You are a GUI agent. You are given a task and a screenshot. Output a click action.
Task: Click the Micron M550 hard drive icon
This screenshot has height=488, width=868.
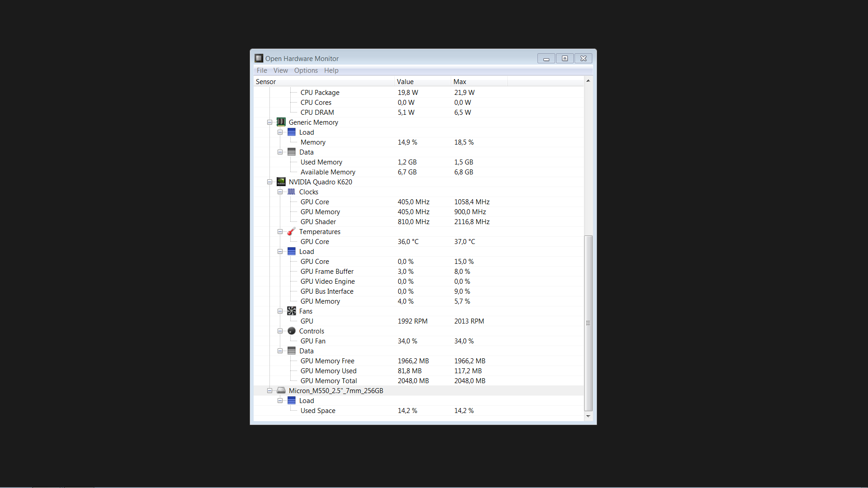[281, 390]
